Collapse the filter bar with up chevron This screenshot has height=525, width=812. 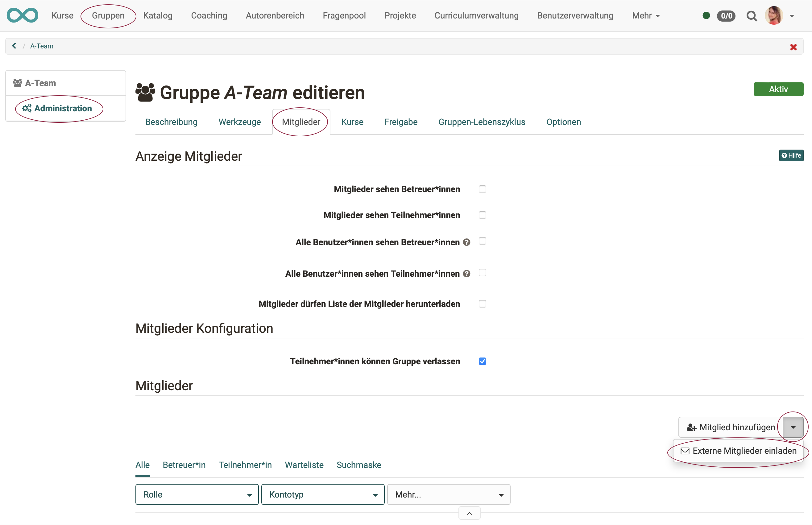coord(469,513)
